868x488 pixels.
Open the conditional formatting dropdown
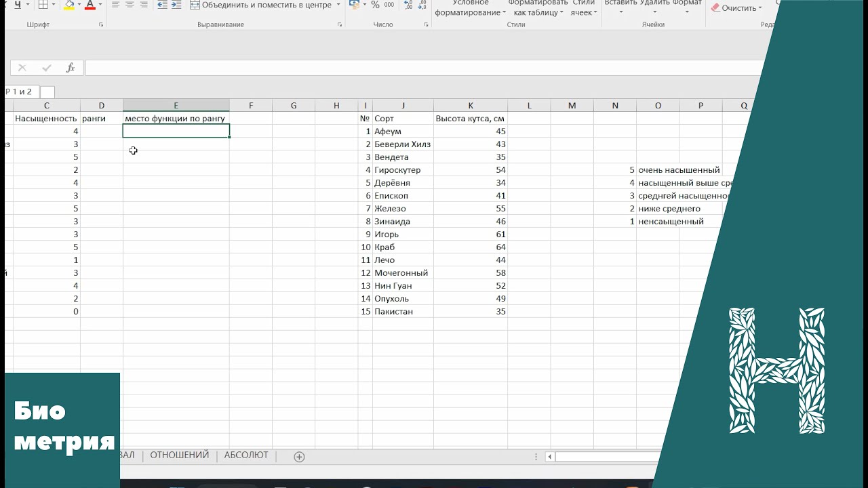[x=470, y=8]
